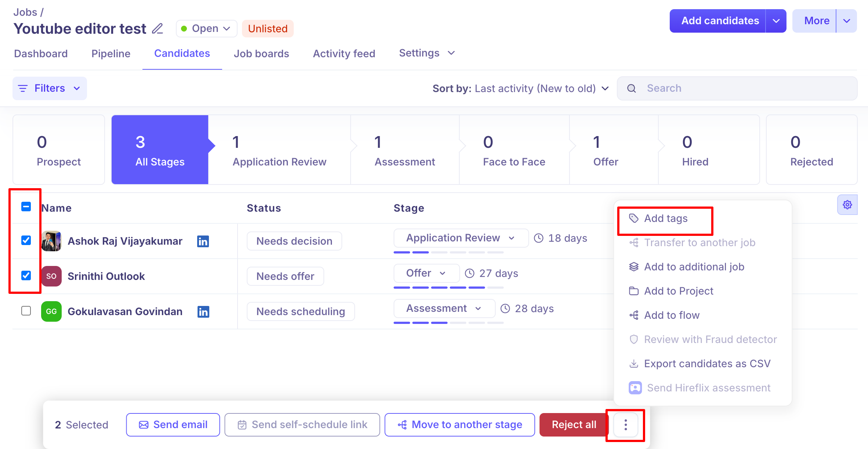Image resolution: width=868 pixels, height=449 pixels.
Task: Open Application Review stage dropdown for Ashok
Action: 461,238
